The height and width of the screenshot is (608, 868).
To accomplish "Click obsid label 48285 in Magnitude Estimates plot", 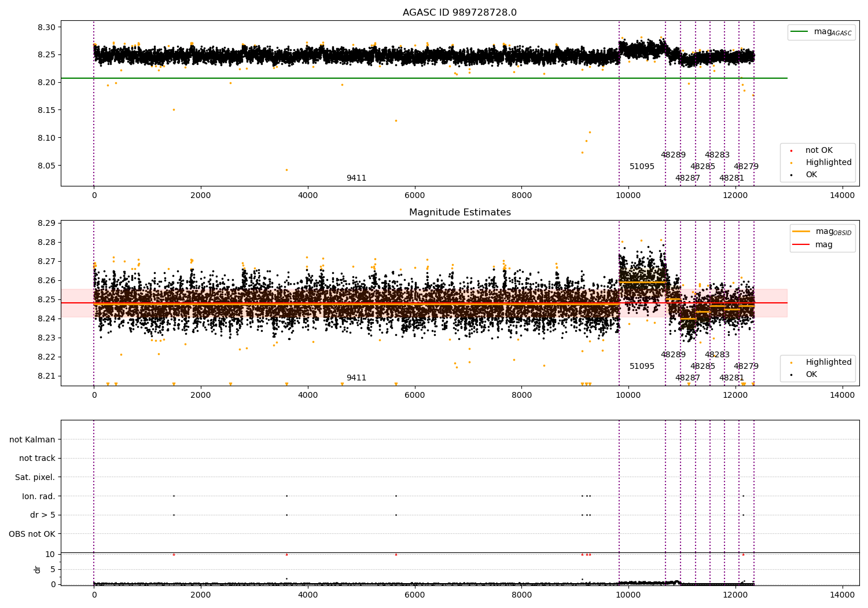I will (703, 367).
